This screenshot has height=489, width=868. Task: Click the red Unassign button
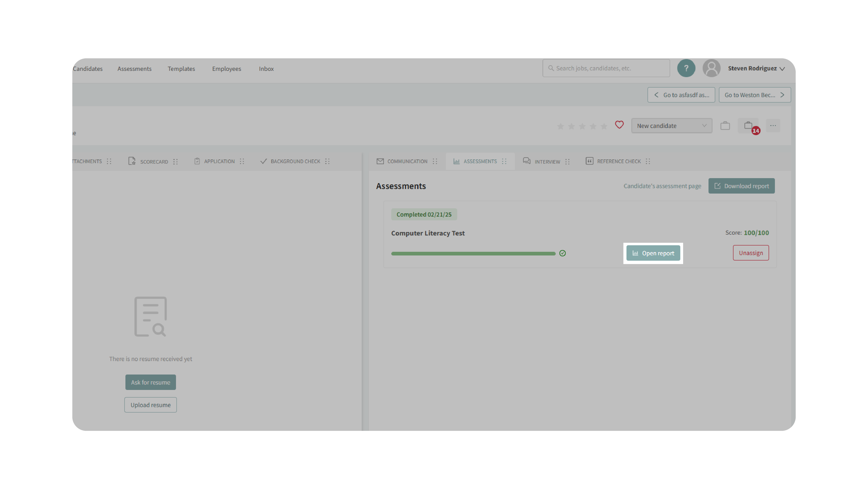750,253
